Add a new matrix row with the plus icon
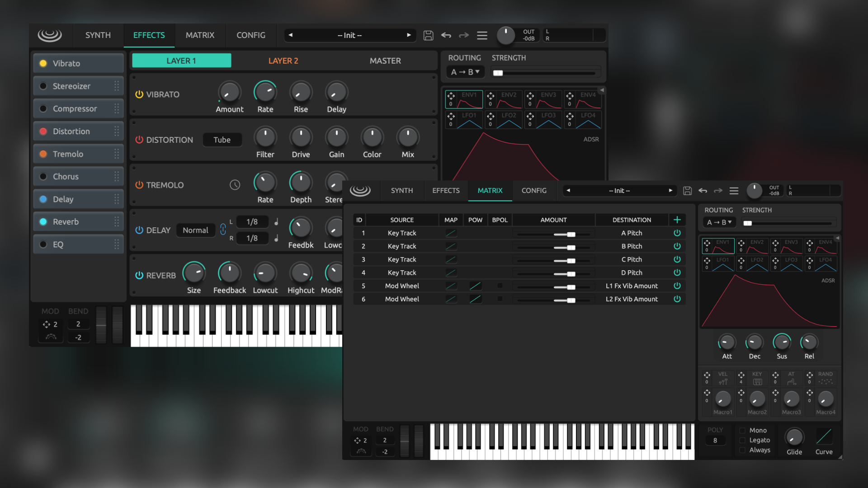 click(x=677, y=220)
